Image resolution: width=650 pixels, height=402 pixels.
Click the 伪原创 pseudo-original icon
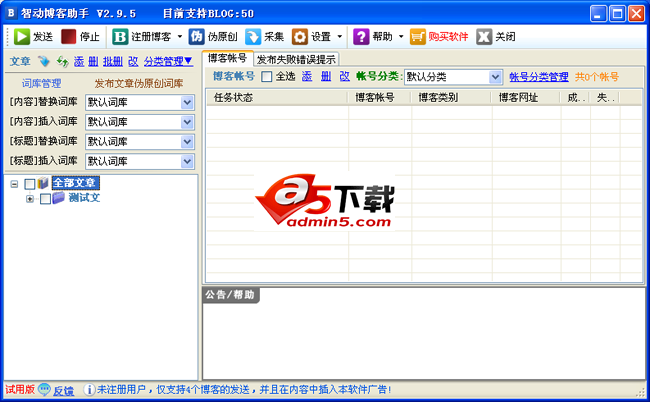coord(196,36)
